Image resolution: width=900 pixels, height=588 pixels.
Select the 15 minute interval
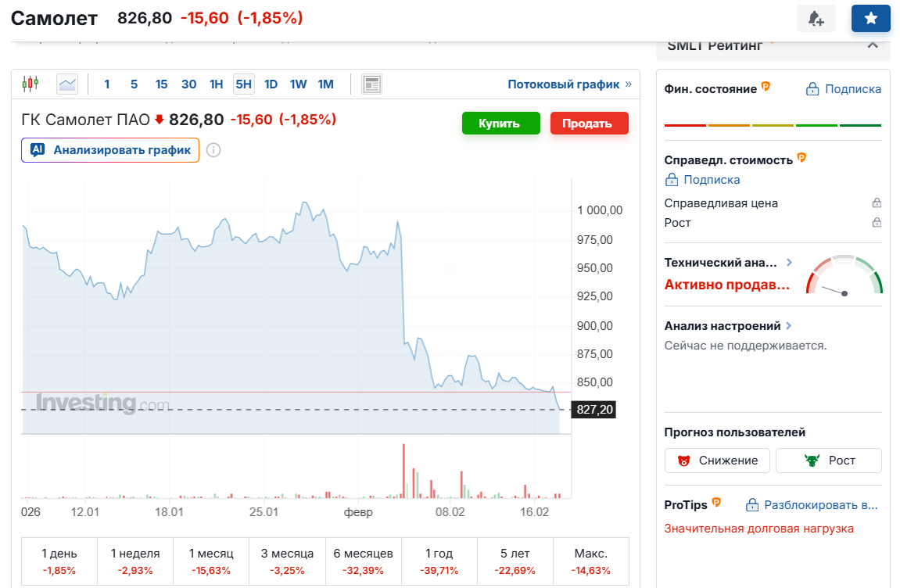(161, 84)
